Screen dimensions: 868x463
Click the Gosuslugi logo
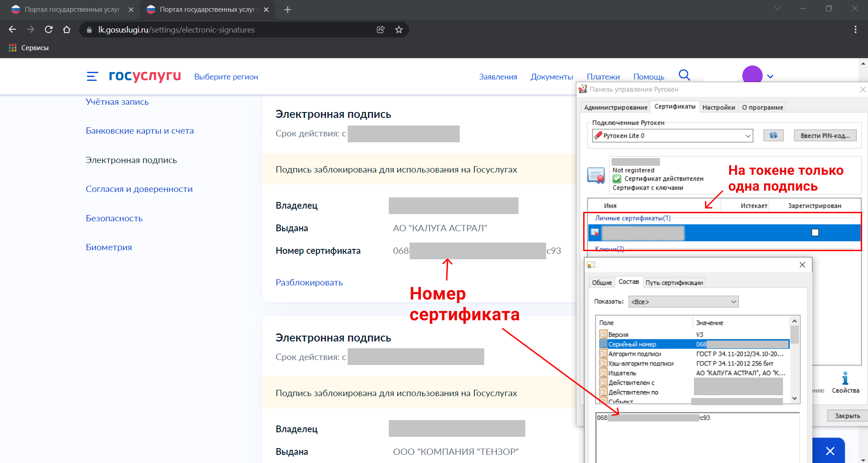tap(145, 76)
